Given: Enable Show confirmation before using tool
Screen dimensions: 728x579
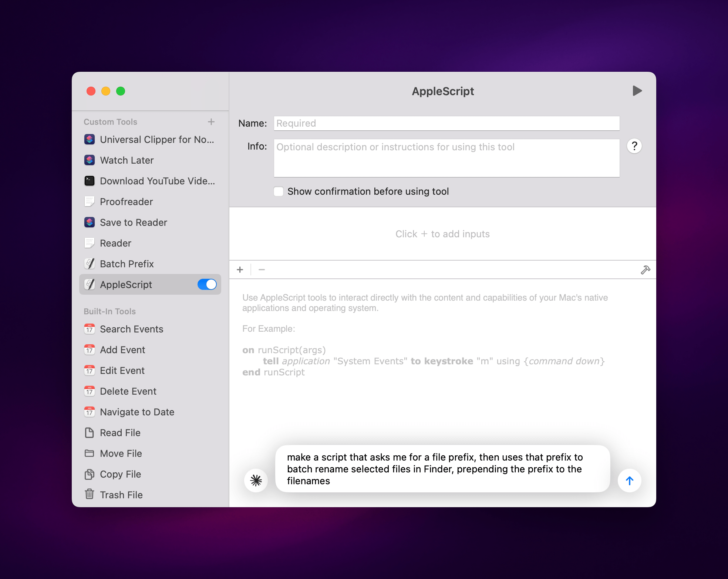Looking at the screenshot, I should (279, 191).
